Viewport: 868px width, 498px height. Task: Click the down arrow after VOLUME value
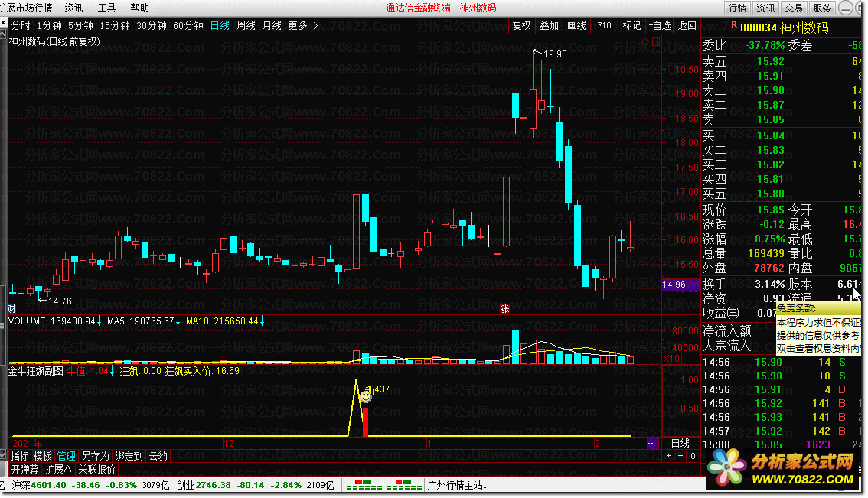(x=99, y=321)
